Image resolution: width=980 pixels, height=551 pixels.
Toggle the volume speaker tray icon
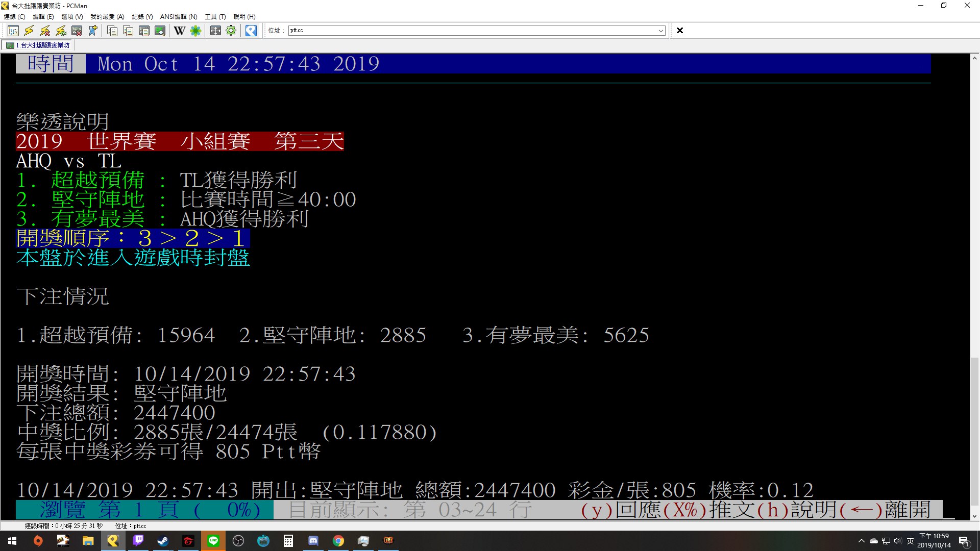pos(898,541)
